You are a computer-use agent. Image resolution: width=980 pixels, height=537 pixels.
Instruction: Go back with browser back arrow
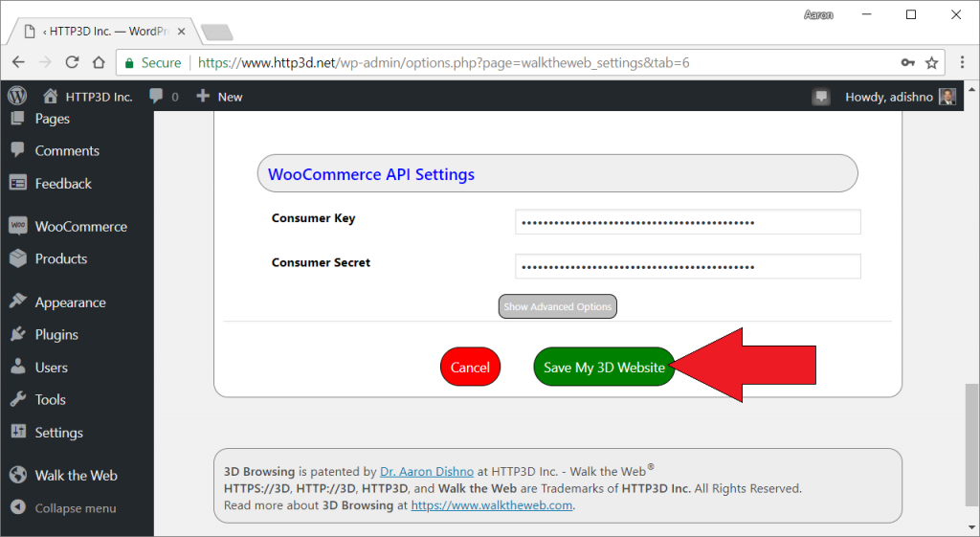pos(18,62)
